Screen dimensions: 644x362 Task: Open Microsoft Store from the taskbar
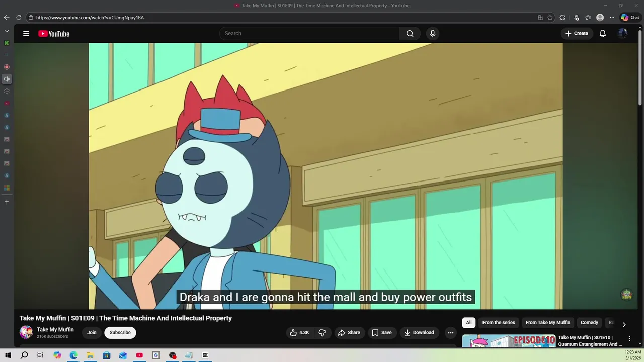tap(106, 355)
